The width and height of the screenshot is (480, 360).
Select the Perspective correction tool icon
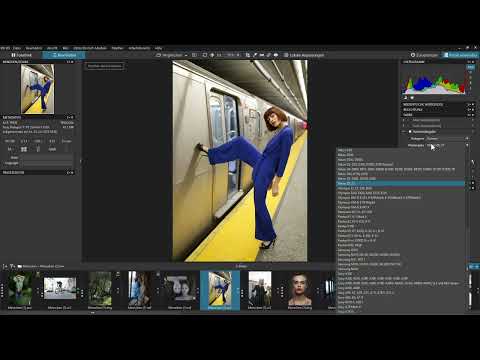pos(262,55)
